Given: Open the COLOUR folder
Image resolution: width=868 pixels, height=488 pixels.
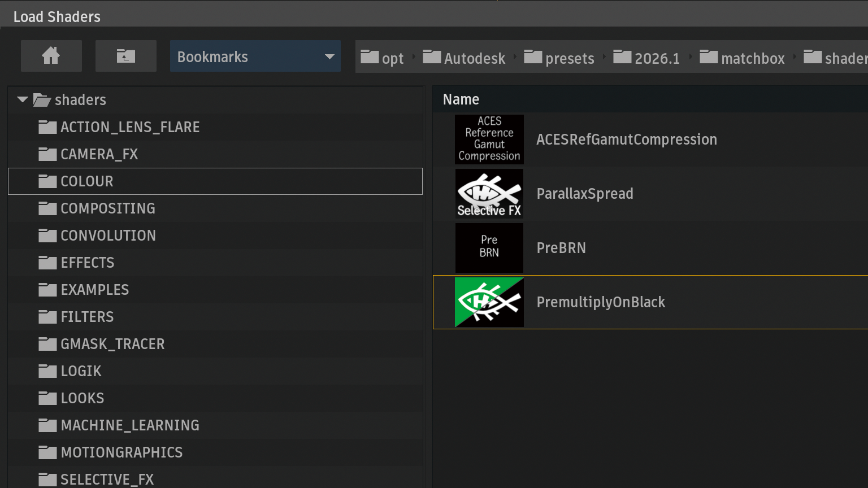Looking at the screenshot, I should coord(86,181).
